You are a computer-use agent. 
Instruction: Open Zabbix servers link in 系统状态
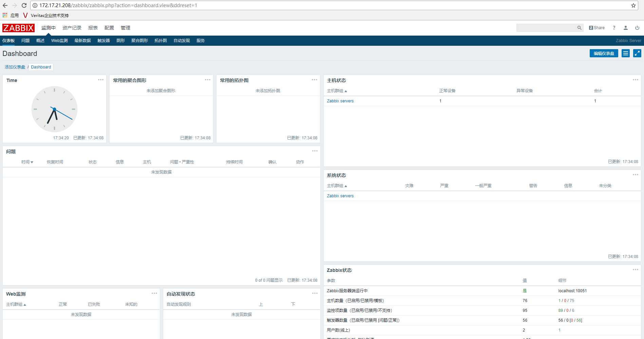(x=340, y=196)
